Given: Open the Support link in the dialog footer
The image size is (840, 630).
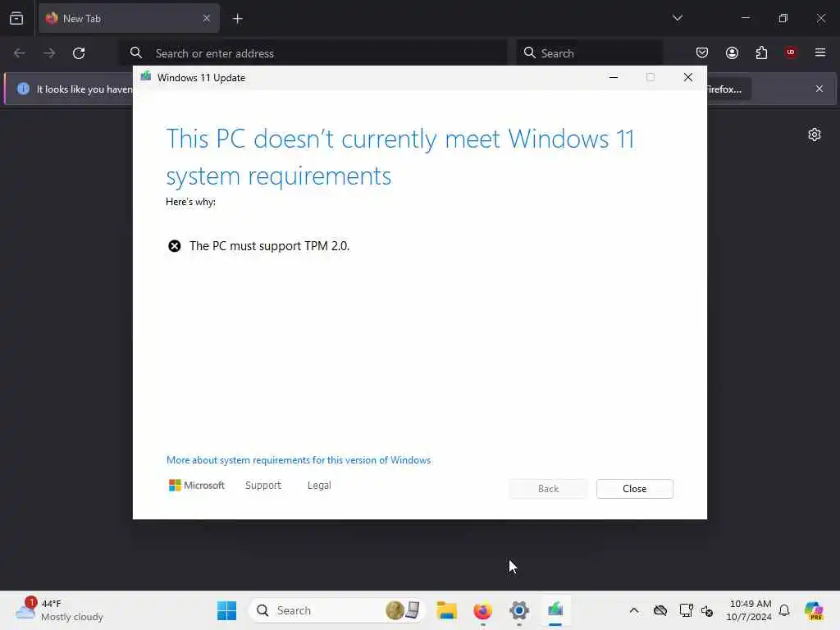Looking at the screenshot, I should coord(263,486).
